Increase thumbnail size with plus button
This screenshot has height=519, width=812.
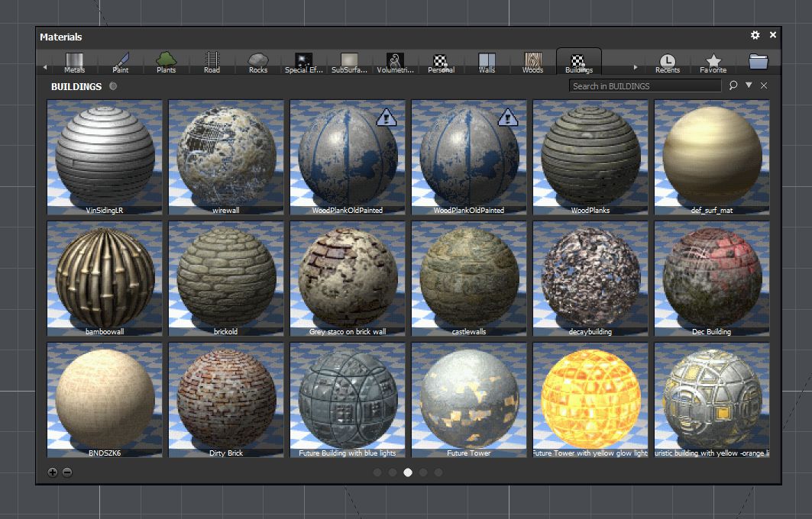click(52, 472)
